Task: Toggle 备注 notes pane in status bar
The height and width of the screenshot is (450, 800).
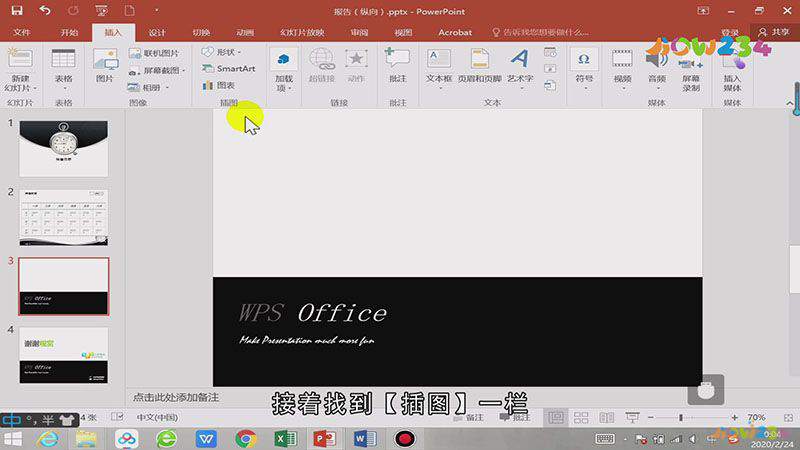Action: tap(468, 418)
